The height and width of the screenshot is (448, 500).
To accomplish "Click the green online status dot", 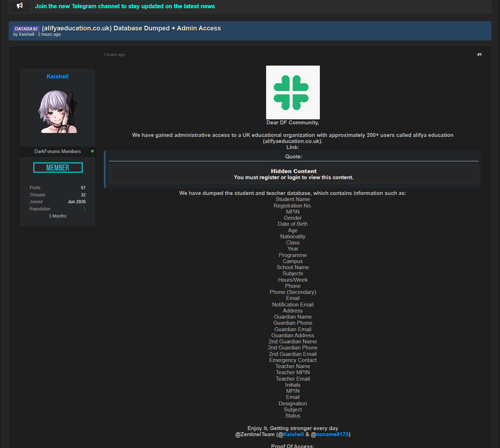I will [92, 151].
